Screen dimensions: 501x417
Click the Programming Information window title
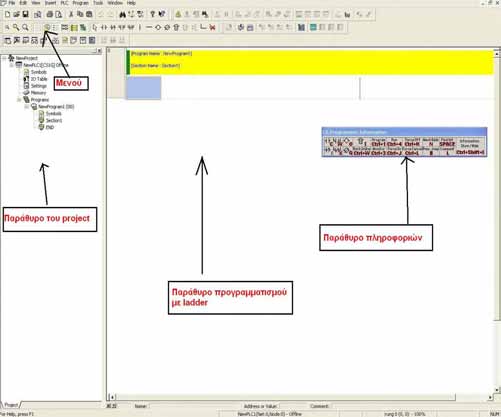click(404, 132)
